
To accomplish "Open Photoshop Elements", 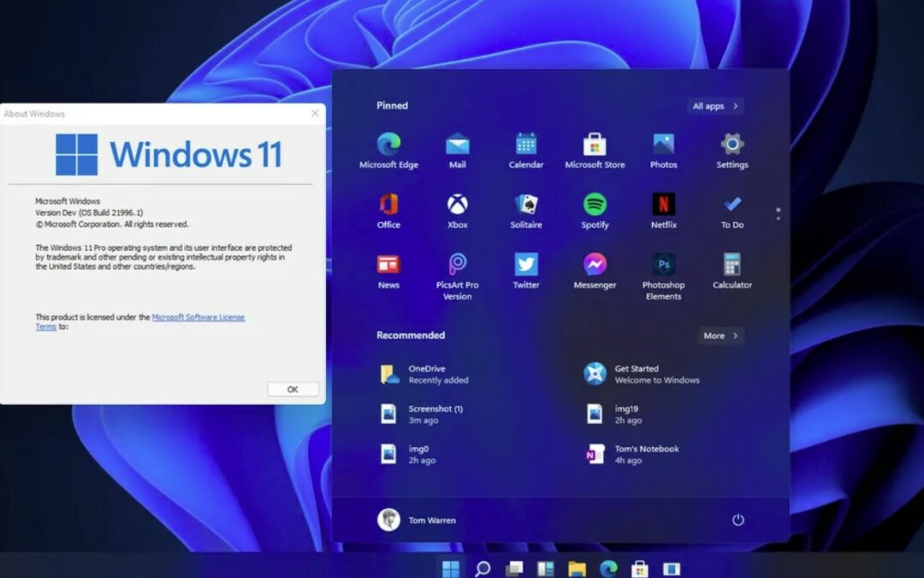I will tap(664, 277).
